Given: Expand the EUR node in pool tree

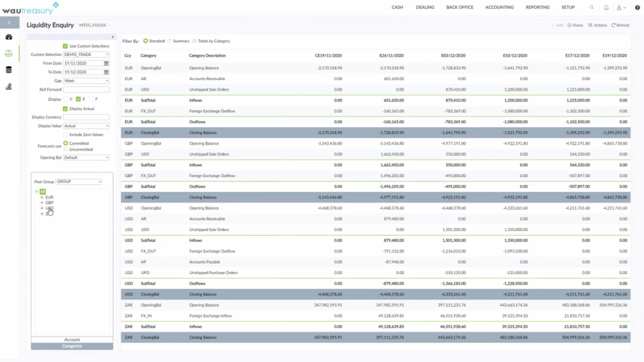Looking at the screenshot, I should 42,198.
